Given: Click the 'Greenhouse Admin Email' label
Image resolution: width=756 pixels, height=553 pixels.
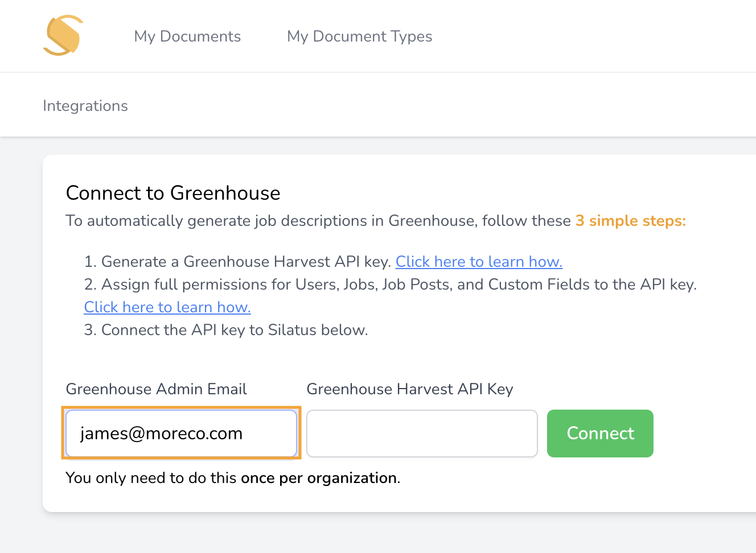Looking at the screenshot, I should point(156,389).
